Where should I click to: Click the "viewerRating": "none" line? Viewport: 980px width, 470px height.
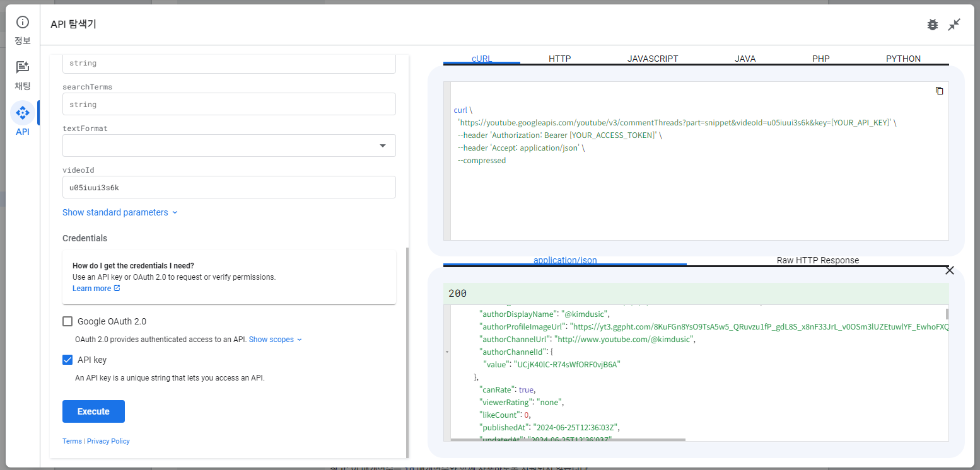[x=522, y=402]
